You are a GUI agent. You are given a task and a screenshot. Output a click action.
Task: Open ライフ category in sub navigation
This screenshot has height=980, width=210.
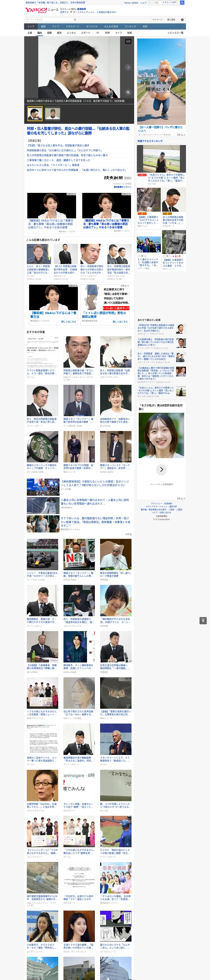[119, 33]
